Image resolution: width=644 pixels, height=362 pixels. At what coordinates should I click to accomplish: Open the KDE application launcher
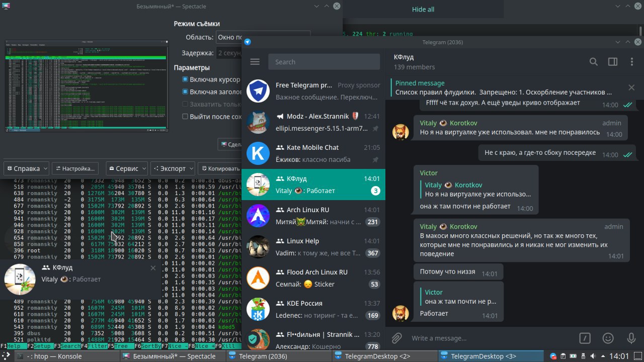click(6, 356)
